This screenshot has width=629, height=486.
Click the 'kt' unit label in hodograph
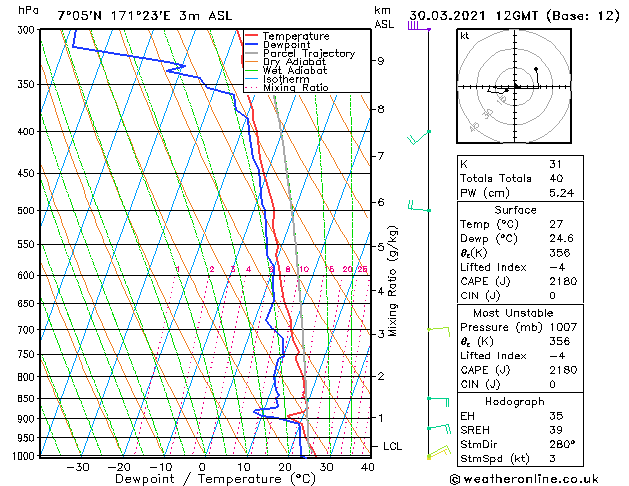(465, 36)
